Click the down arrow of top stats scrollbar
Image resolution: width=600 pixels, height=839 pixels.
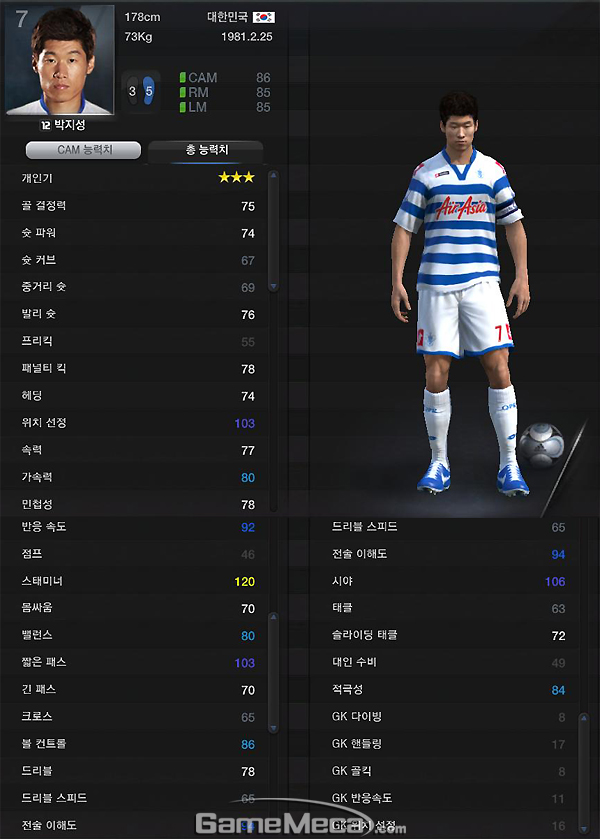pyautogui.click(x=273, y=287)
